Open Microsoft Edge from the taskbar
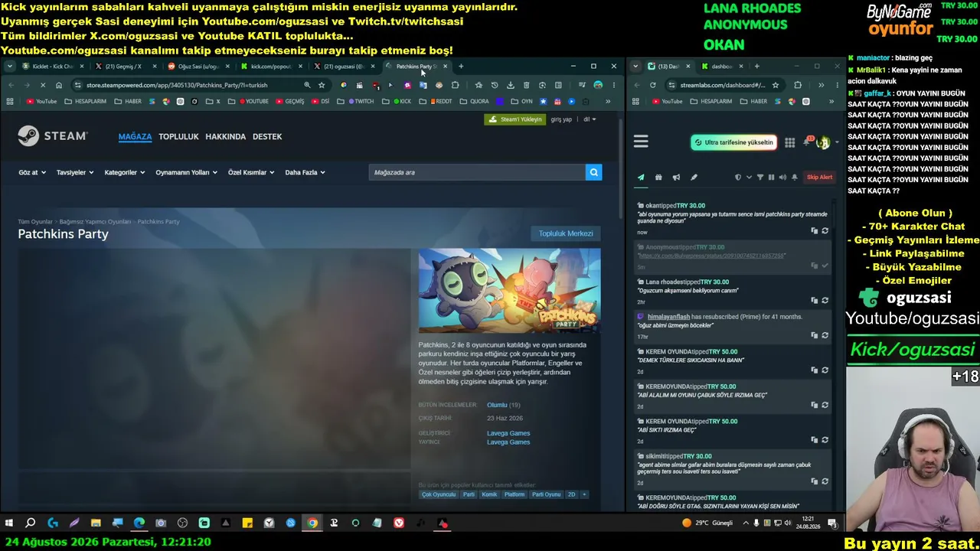This screenshot has height=551, width=980. click(x=139, y=523)
